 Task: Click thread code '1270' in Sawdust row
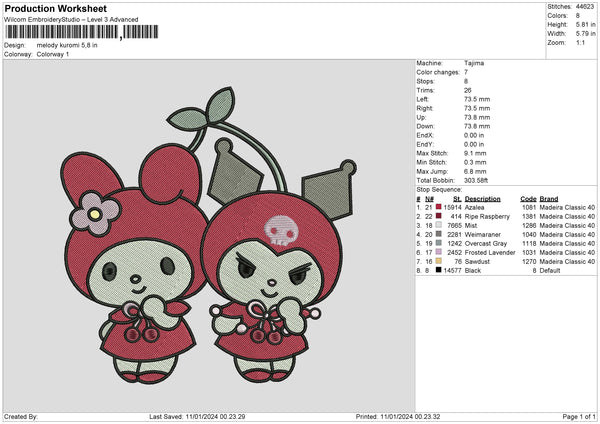point(529,261)
